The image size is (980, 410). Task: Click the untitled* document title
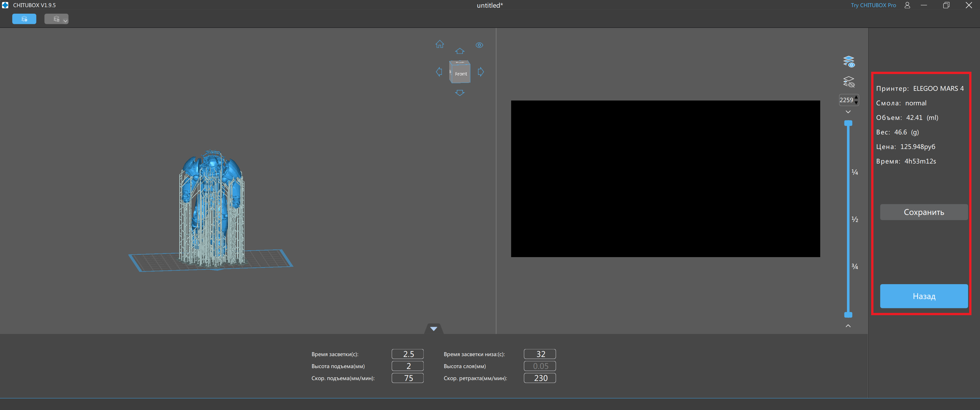tap(490, 5)
